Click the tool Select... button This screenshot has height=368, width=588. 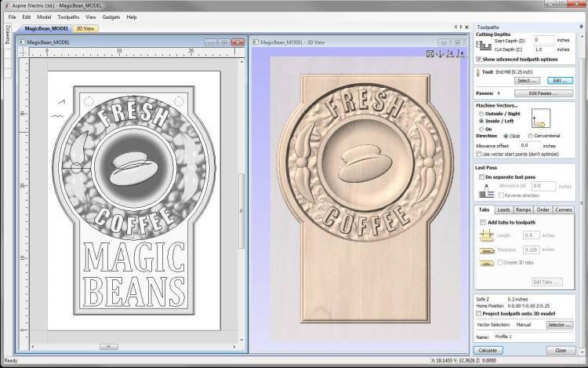(527, 81)
